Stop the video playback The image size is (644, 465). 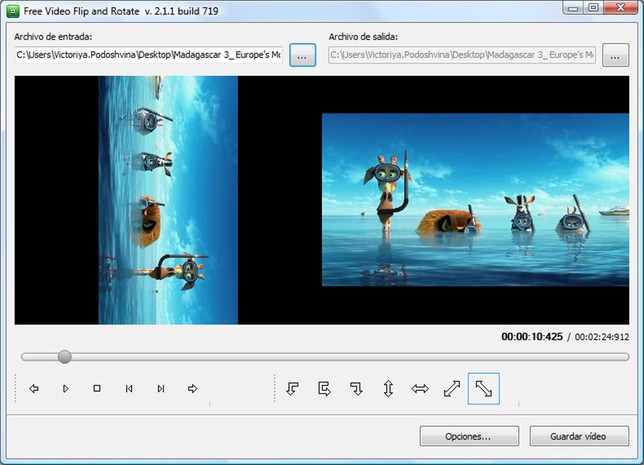pos(97,388)
